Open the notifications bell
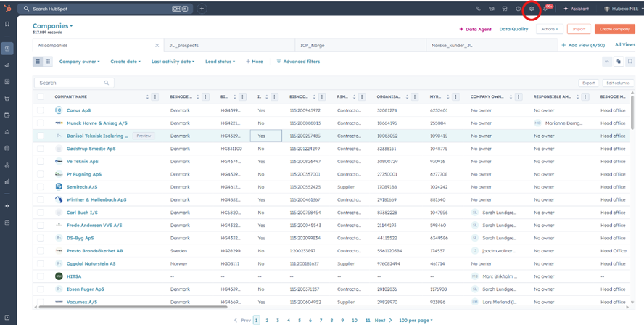This screenshot has height=325, width=644. point(545,9)
